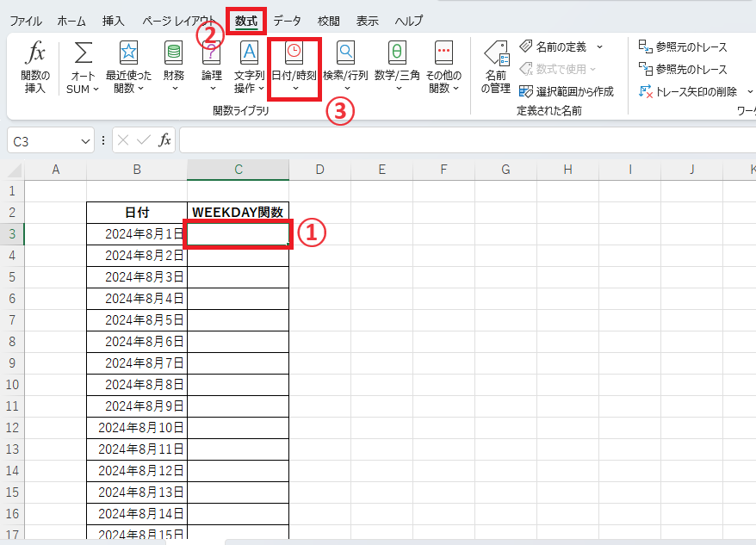Image resolution: width=756 pixels, height=545 pixels.
Task: Switch to the 表示 tab
Action: (368, 22)
